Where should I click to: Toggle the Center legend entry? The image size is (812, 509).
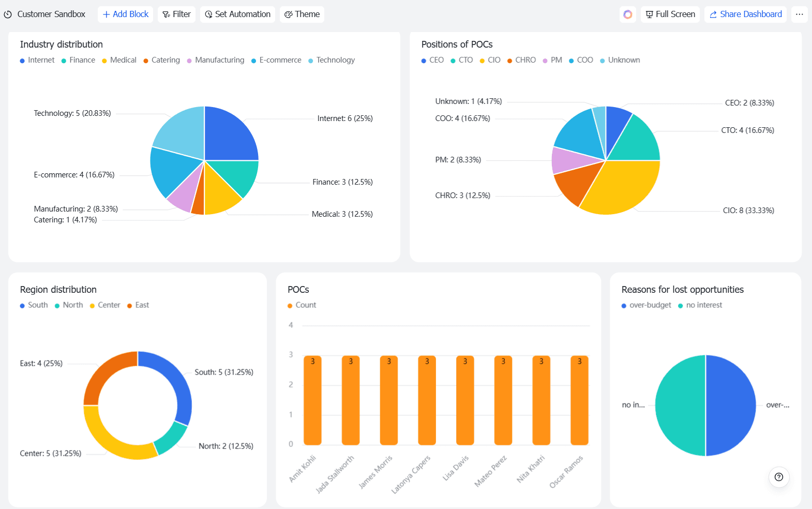(x=105, y=305)
